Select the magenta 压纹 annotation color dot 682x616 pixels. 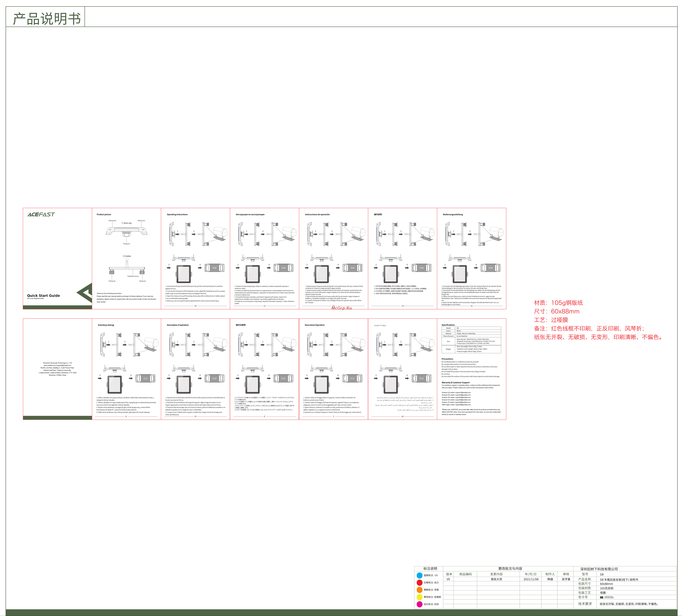(x=420, y=604)
